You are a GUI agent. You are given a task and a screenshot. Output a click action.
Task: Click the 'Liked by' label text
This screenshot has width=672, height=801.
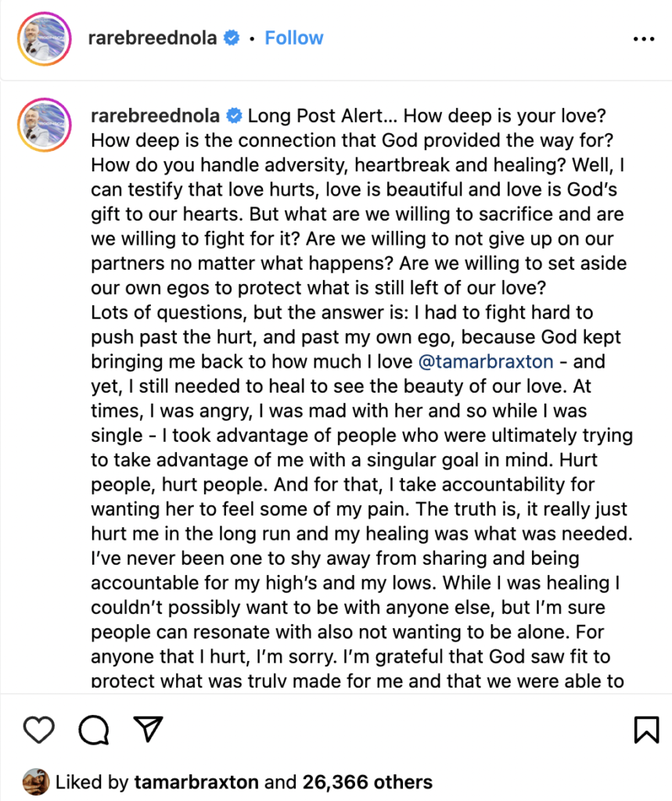point(92,781)
